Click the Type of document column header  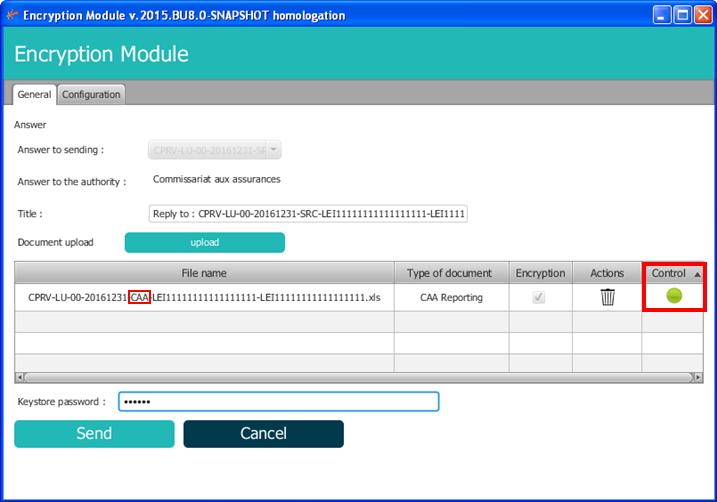pyautogui.click(x=448, y=273)
